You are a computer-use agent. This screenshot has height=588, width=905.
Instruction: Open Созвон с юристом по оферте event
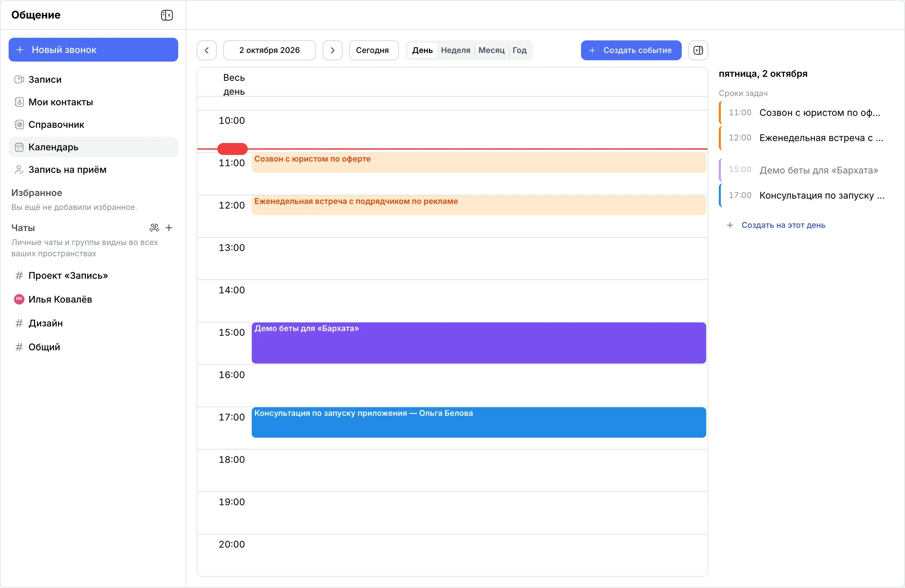click(479, 163)
